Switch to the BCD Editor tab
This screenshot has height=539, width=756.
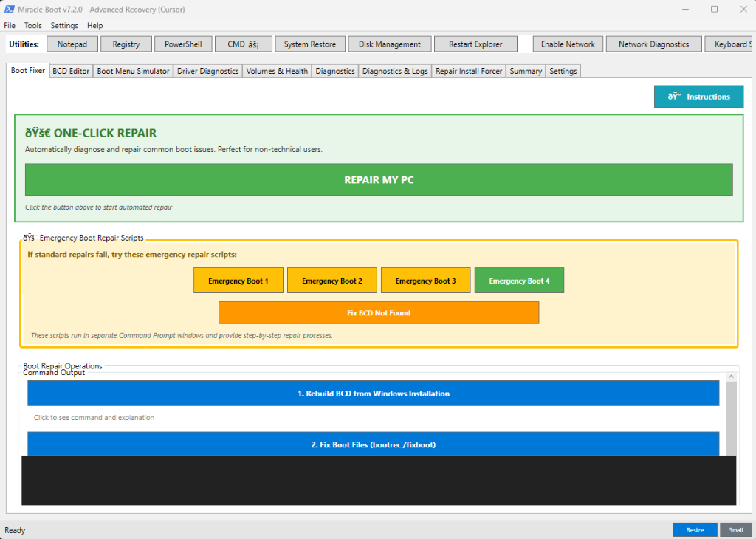click(x=71, y=70)
